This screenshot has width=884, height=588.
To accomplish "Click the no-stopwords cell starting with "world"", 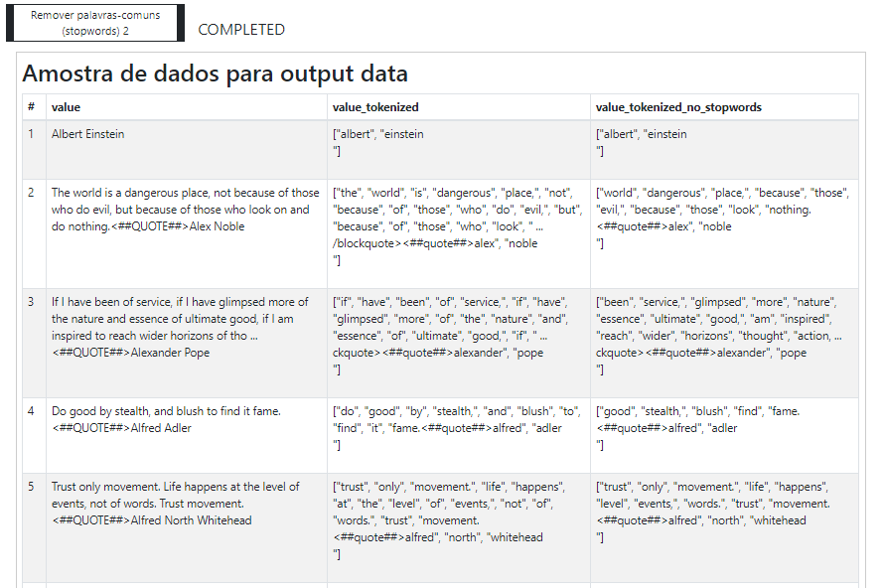I will [x=724, y=233].
